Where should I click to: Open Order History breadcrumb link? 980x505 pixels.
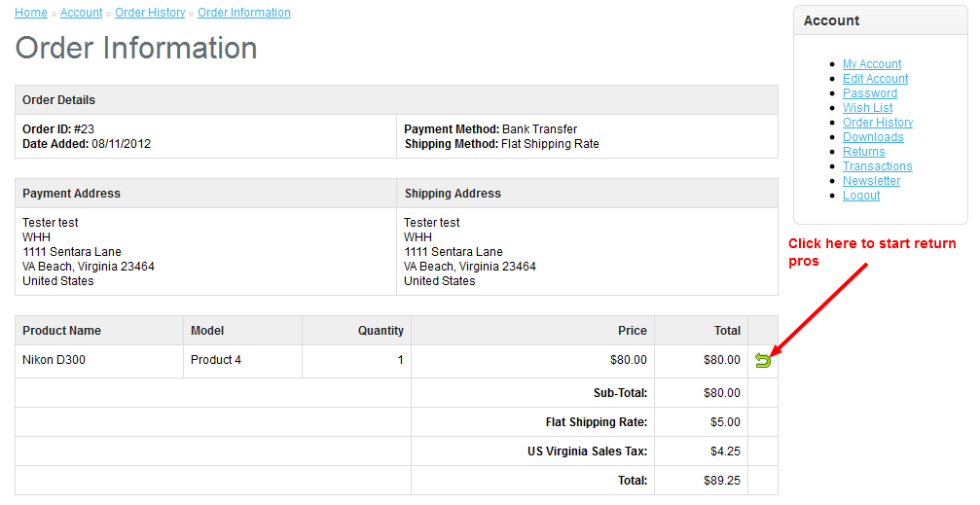(x=150, y=13)
